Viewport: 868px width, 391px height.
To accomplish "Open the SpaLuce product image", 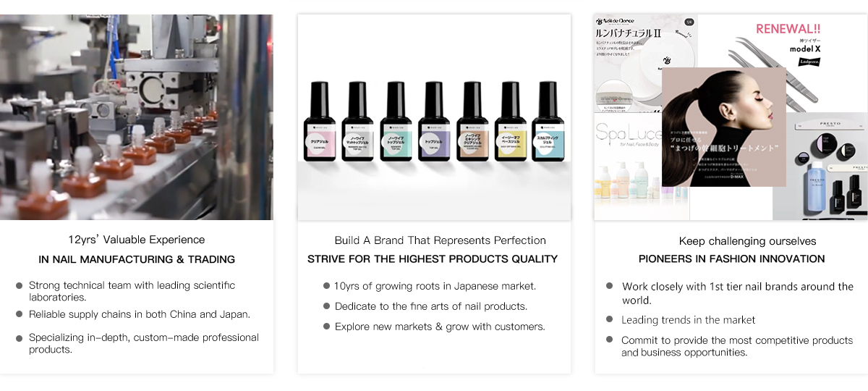I will 628,167.
